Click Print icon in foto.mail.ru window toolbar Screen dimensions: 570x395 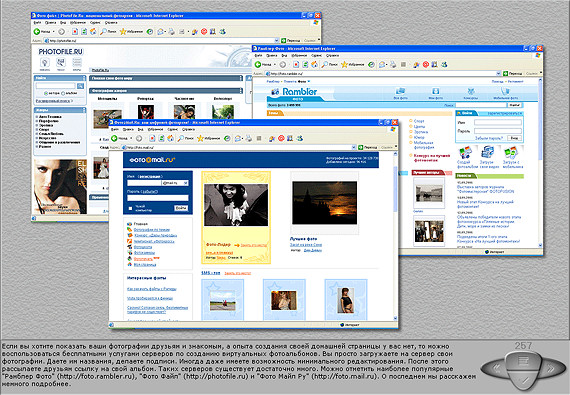(249, 138)
